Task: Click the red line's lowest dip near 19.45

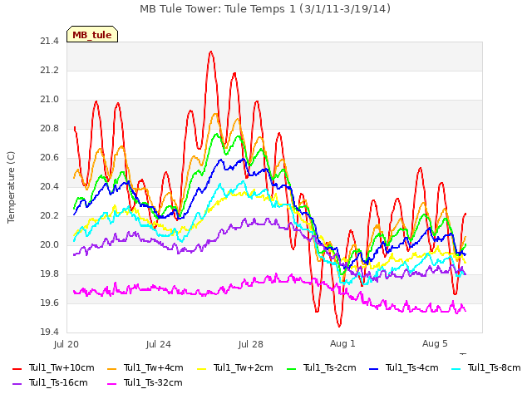Action: coord(339,326)
